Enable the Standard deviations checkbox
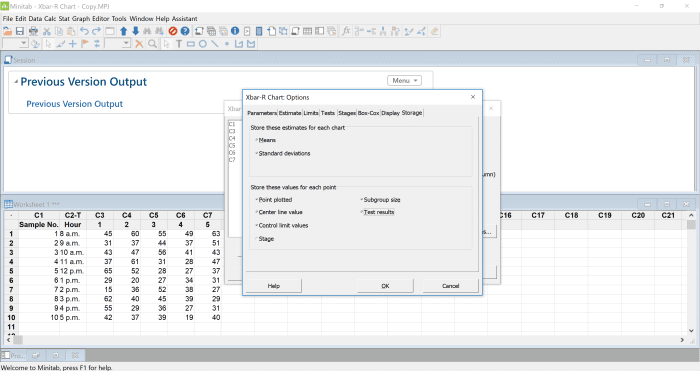This screenshot has height=371, width=700. coord(257,154)
